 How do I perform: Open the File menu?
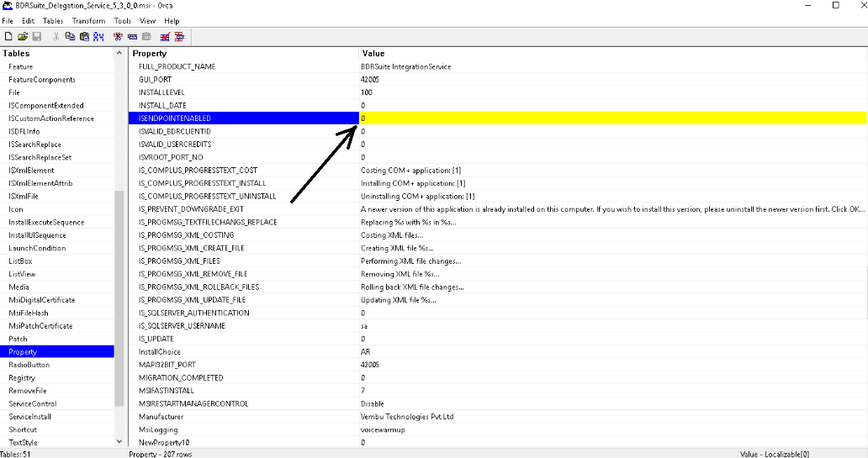click(x=8, y=21)
